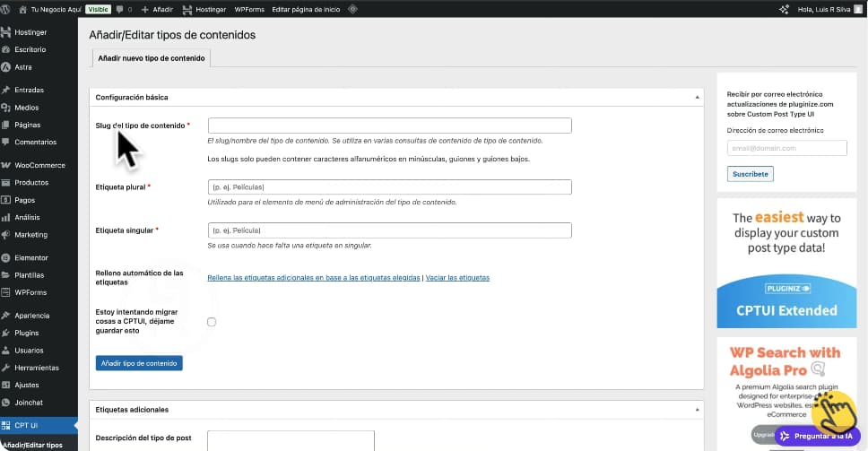868x451 pixels.
Task: Click the Suscríbete button
Action: point(751,174)
